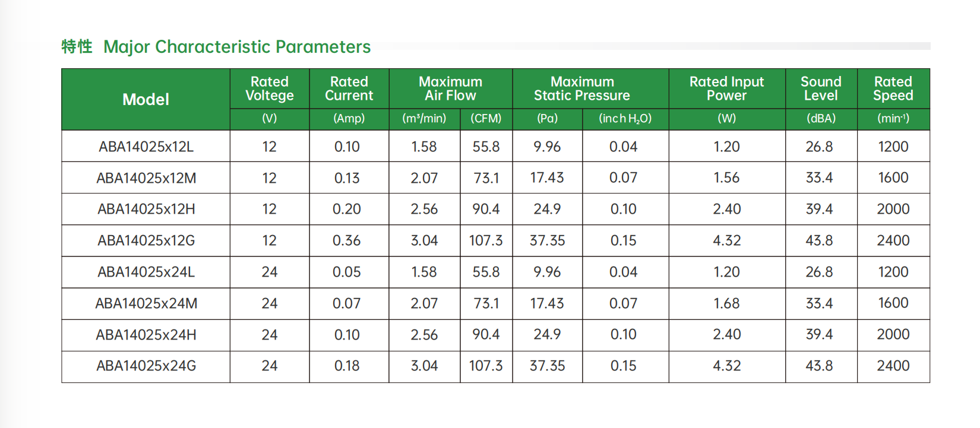Click the Rated Input Power header
The image size is (980, 428).
(726, 88)
